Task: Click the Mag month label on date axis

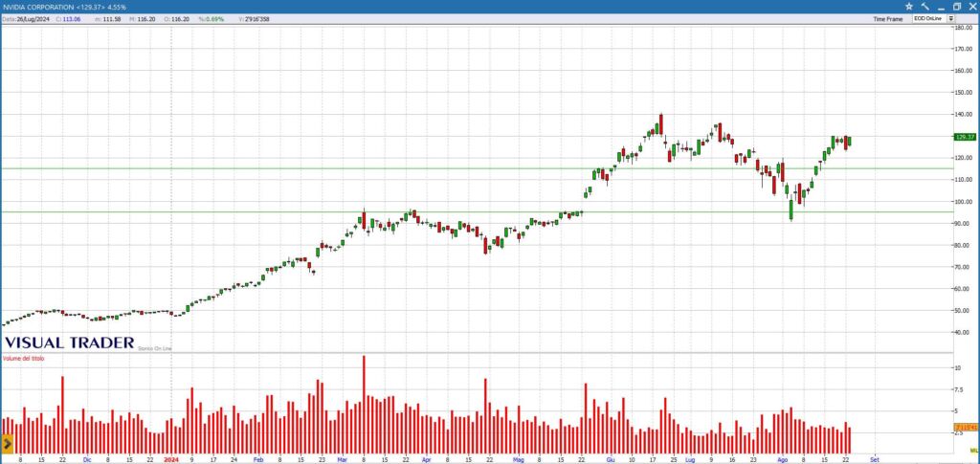Action: click(x=518, y=459)
